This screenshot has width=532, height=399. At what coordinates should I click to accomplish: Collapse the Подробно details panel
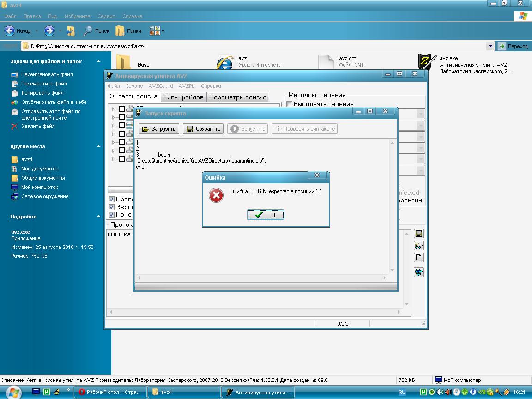tap(98, 216)
